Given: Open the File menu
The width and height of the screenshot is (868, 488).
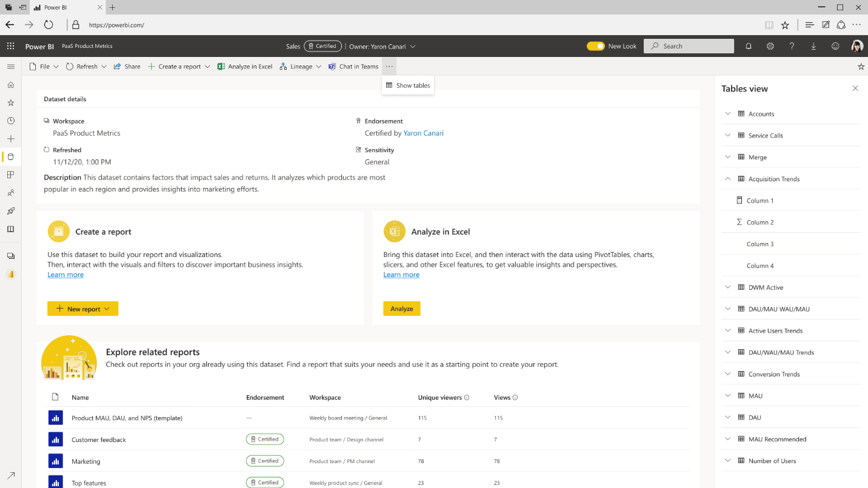Looking at the screenshot, I should [x=44, y=67].
